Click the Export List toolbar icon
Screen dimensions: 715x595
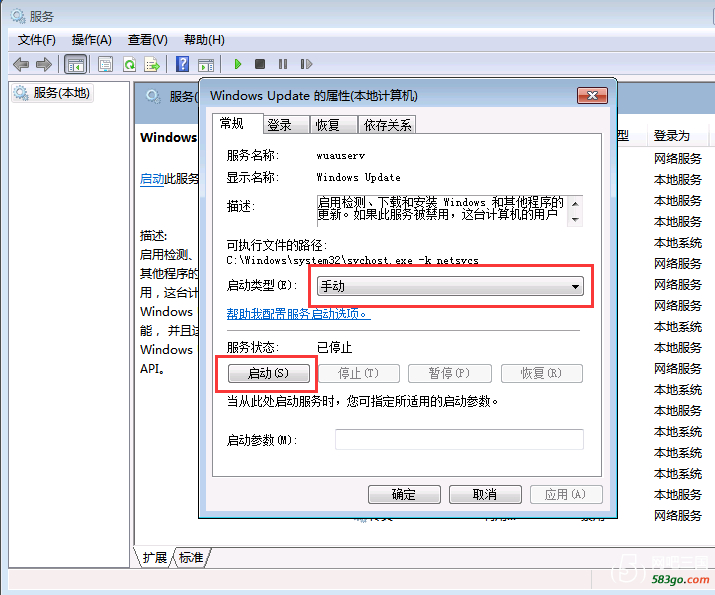(152, 64)
